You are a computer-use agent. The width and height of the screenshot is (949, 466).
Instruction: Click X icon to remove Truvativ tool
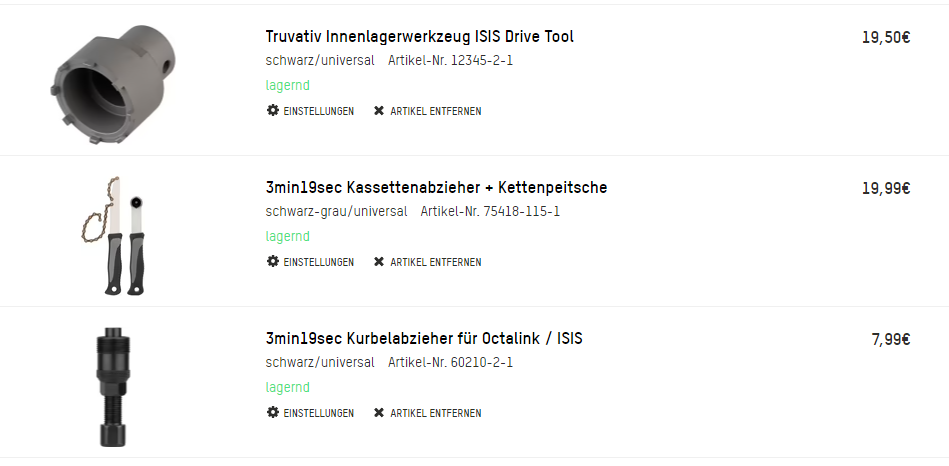coord(379,111)
